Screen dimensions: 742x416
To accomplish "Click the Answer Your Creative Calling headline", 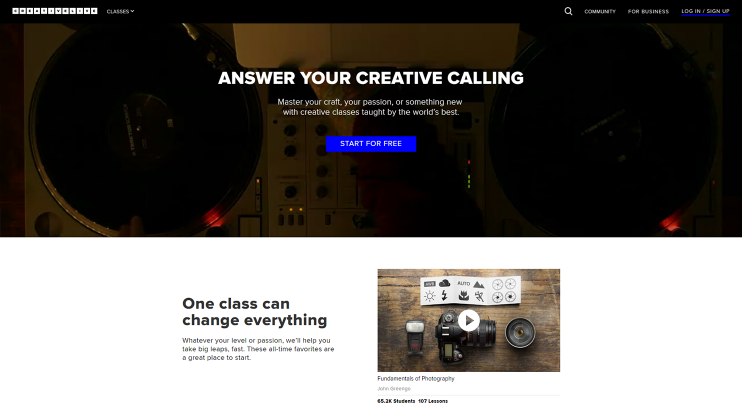I will [x=371, y=78].
